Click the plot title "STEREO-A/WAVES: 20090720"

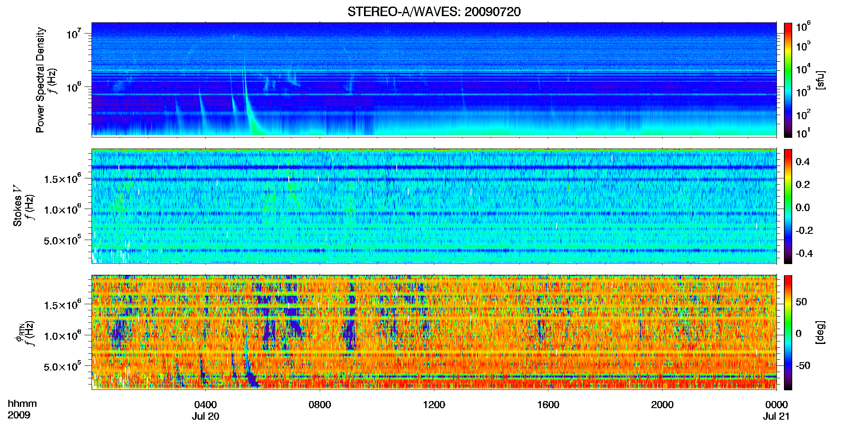point(434,12)
